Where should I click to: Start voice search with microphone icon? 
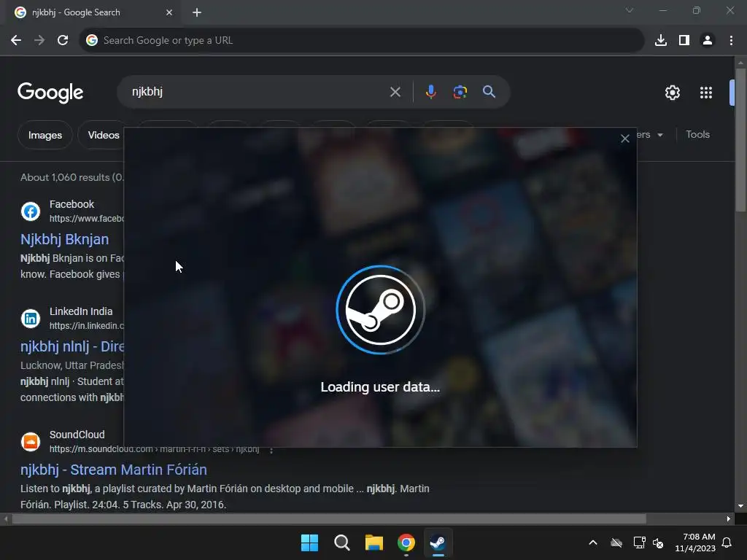pos(430,92)
